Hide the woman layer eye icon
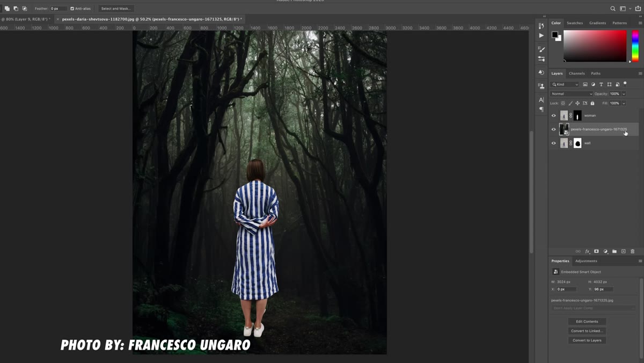Viewport: 644px width, 363px height. click(554, 115)
